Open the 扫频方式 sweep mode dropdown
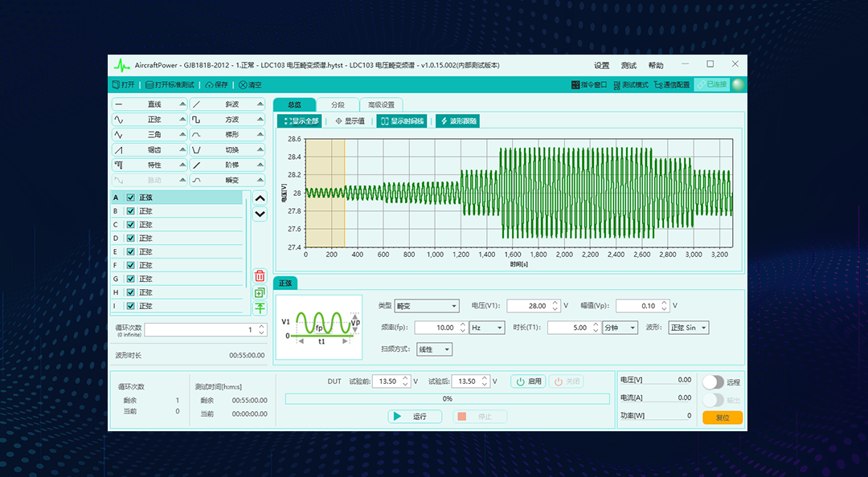 435,349
